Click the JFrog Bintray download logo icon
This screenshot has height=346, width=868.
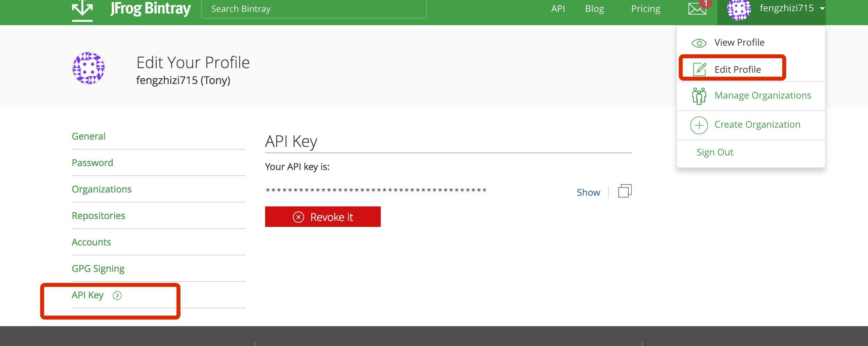(x=82, y=10)
